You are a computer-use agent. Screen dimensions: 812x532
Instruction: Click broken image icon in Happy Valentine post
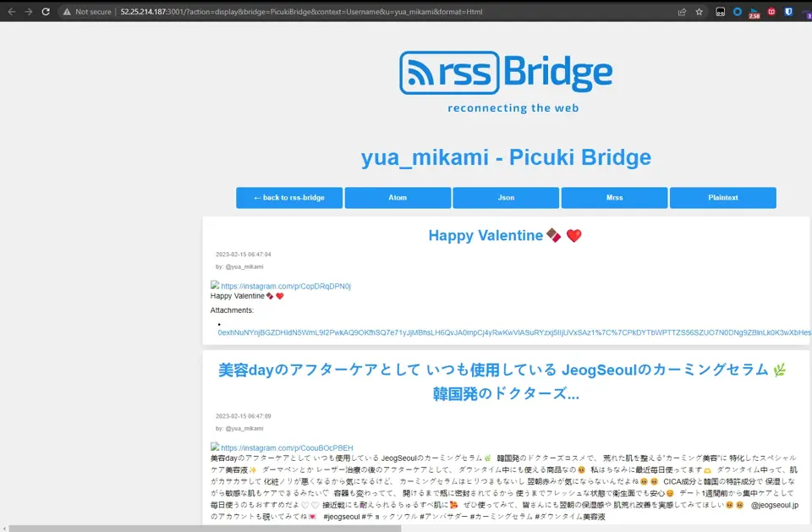[215, 285]
